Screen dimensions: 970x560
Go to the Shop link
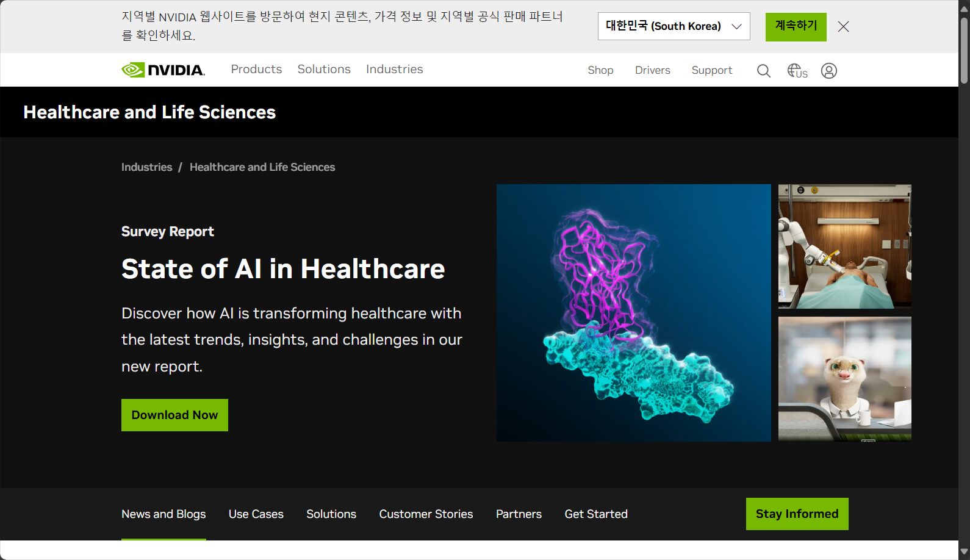(x=600, y=70)
